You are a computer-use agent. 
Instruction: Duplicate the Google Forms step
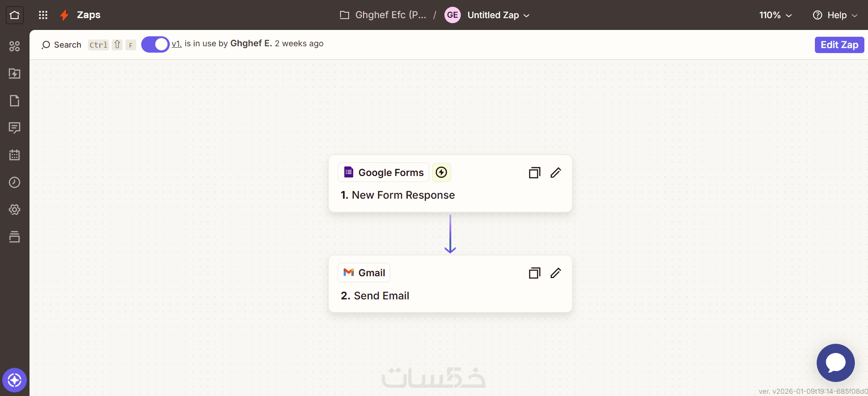click(534, 173)
